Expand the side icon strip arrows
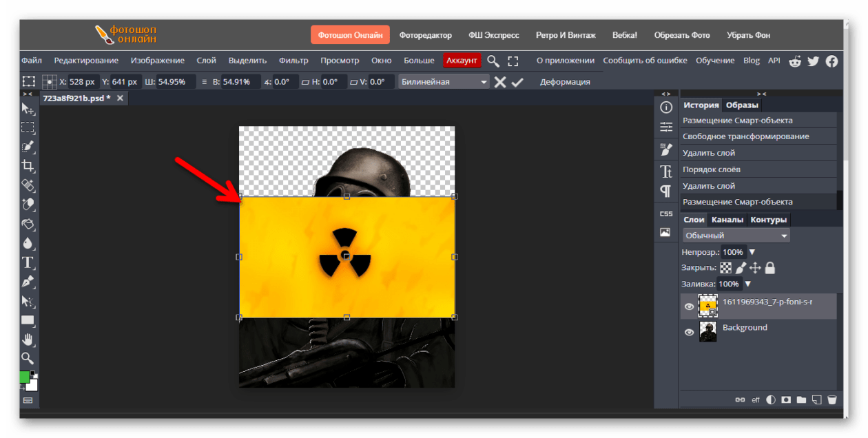Image resolution: width=868 pixels, height=438 pixels. 665,94
